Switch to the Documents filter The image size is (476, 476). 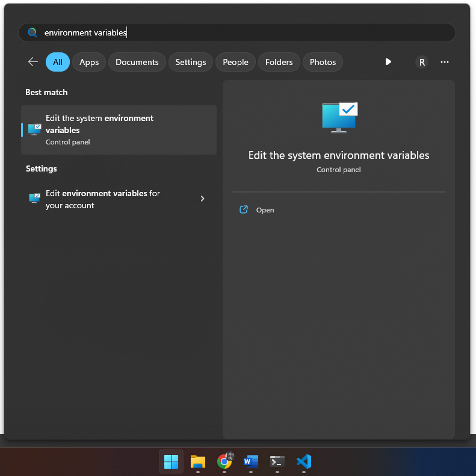[137, 62]
